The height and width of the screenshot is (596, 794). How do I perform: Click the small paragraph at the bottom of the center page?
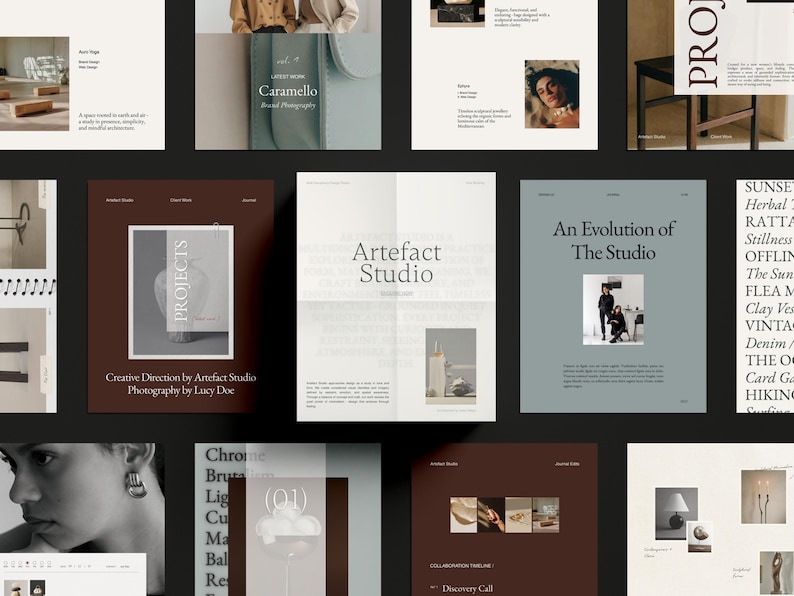point(347,394)
